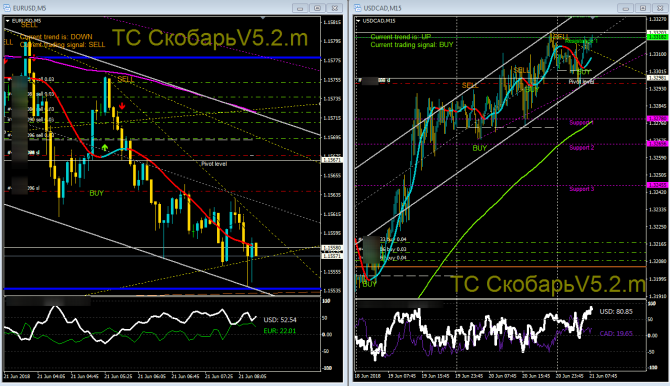Minimize the EURUSD,M5 chart window
The width and height of the screenshot is (670, 386).
tap(300, 8)
